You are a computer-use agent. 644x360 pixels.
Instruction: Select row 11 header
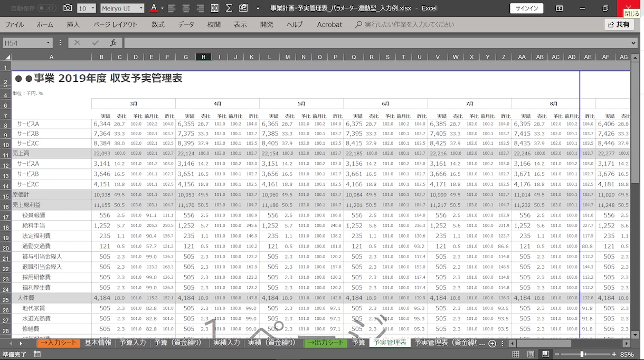[x=6, y=154]
